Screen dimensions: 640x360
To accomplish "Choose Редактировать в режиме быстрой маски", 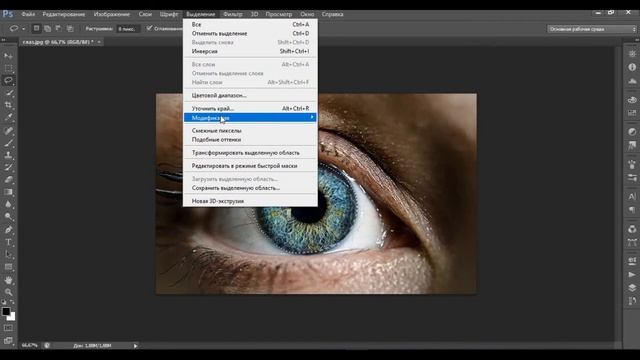I will (x=250, y=166).
